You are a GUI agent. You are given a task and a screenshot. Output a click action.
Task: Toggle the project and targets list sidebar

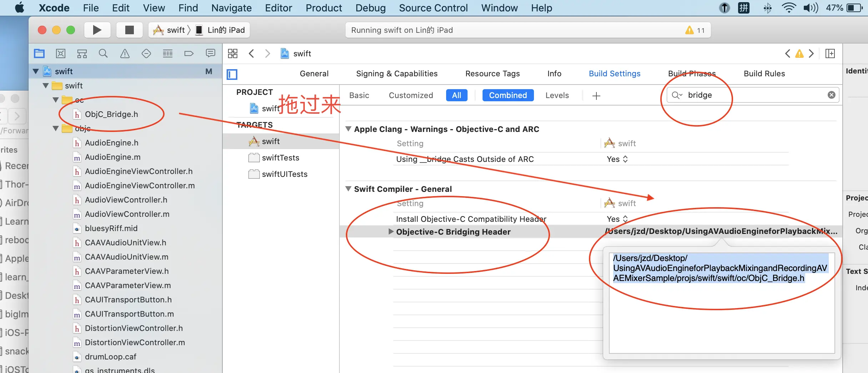pyautogui.click(x=232, y=74)
